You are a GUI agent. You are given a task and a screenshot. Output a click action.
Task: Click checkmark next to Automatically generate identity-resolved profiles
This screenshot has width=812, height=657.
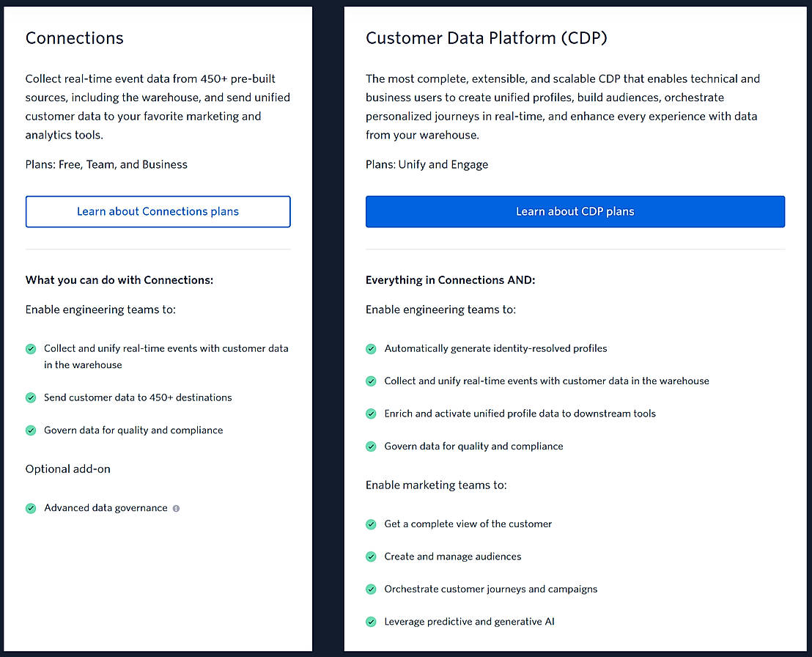371,348
